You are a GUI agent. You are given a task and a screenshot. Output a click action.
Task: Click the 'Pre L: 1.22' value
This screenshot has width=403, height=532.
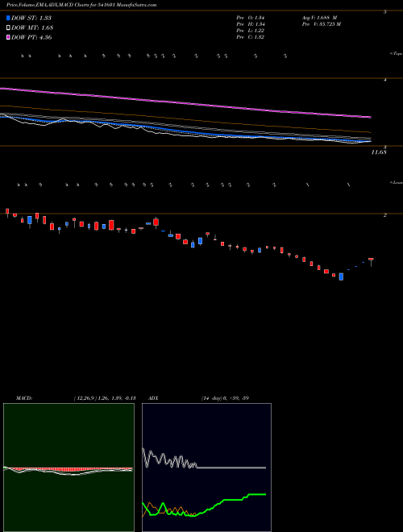(251, 31)
